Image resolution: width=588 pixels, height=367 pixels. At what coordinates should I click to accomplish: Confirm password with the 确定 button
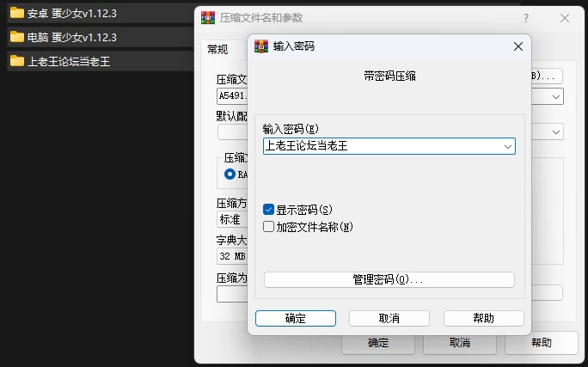[x=296, y=319]
